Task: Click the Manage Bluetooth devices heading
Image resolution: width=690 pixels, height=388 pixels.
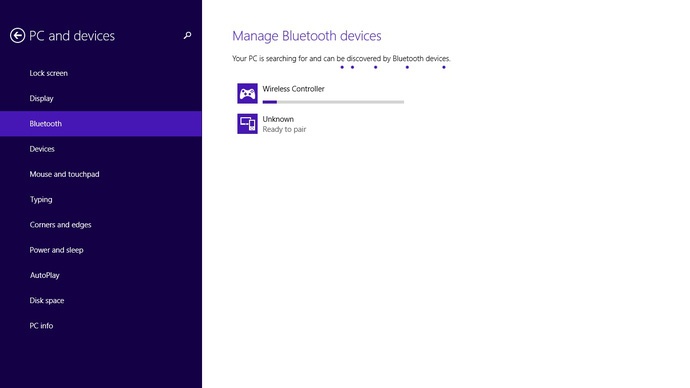Action: pyautogui.click(x=307, y=36)
